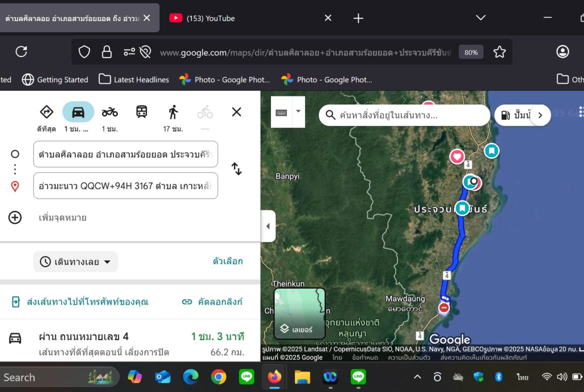Collapse the side panel arrow
584x392 pixels.
[268, 226]
